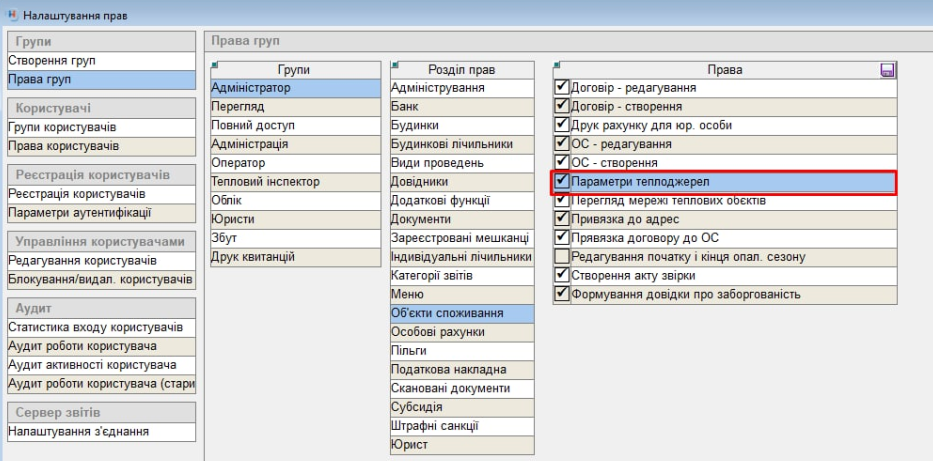Click the save icon in Права header
Screen dimensions: 933x461
(885, 70)
